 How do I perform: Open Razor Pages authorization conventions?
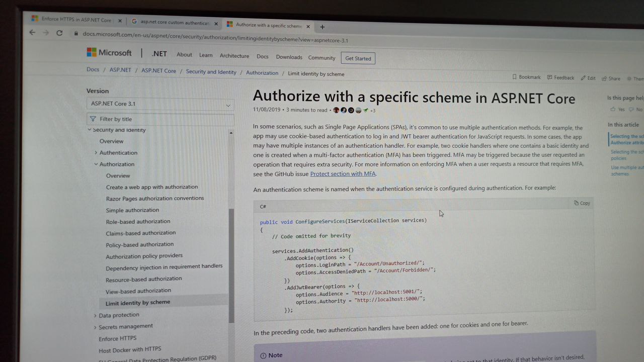tap(155, 199)
